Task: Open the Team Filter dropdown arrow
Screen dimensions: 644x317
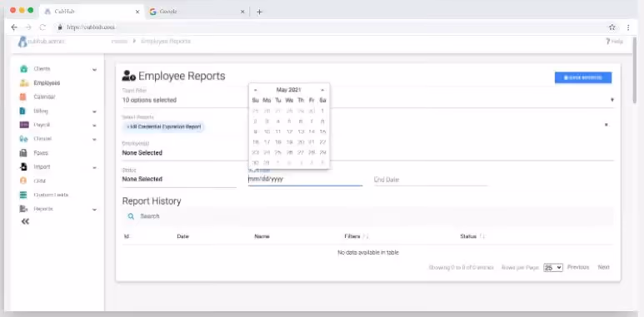Action: [x=612, y=100]
